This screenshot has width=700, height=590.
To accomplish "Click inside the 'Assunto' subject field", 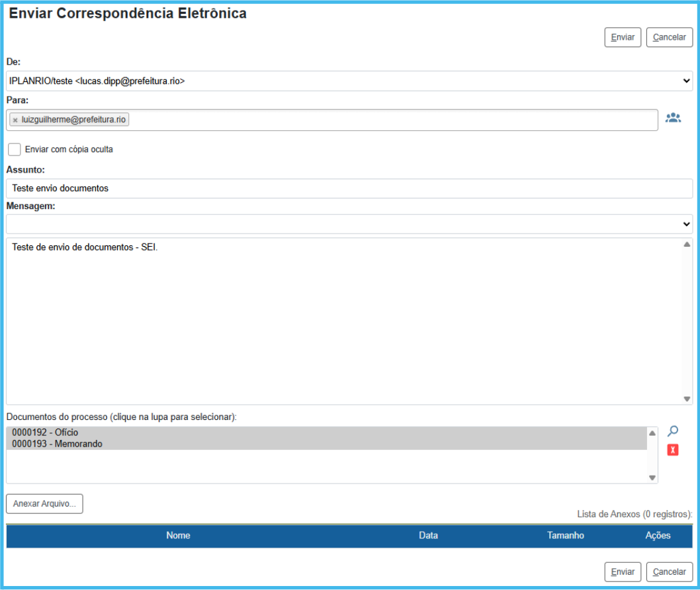I will [x=349, y=189].
